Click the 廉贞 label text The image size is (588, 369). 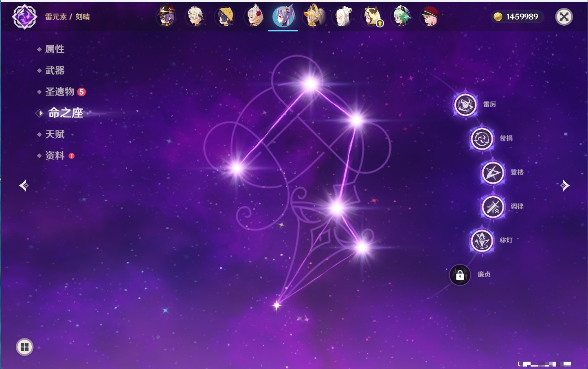[484, 274]
